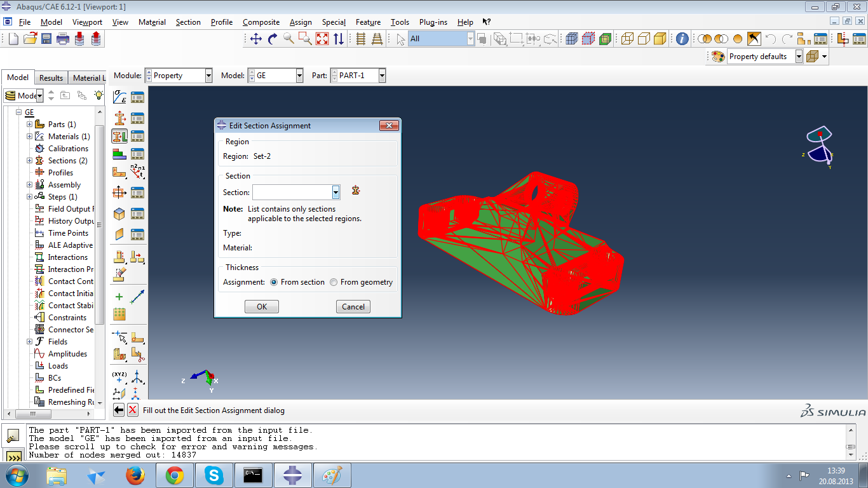
Task: Expand the Parts (1) tree node
Action: tap(29, 125)
